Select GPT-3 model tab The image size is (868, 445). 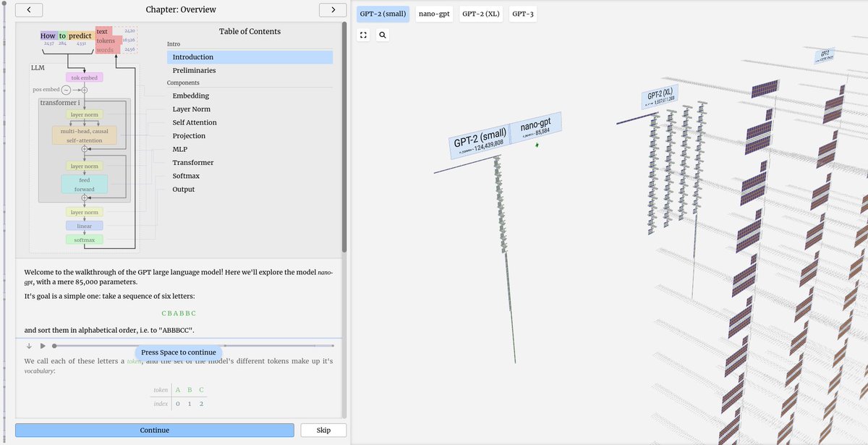(523, 14)
